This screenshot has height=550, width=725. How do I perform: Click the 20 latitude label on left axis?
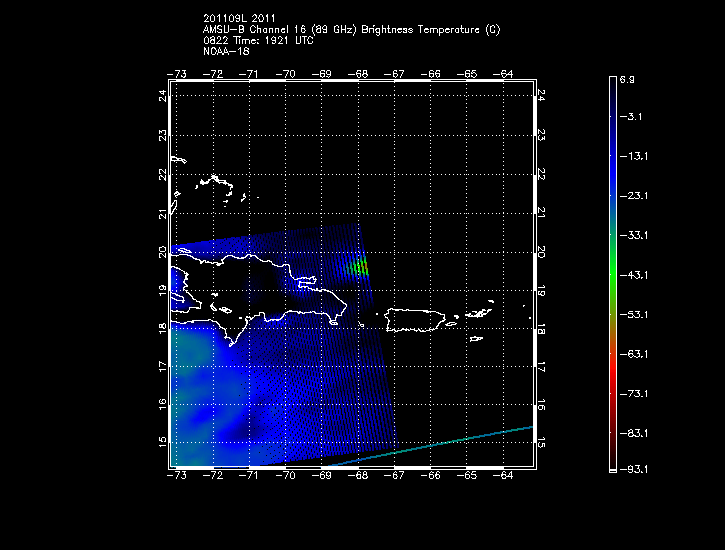[162, 252]
